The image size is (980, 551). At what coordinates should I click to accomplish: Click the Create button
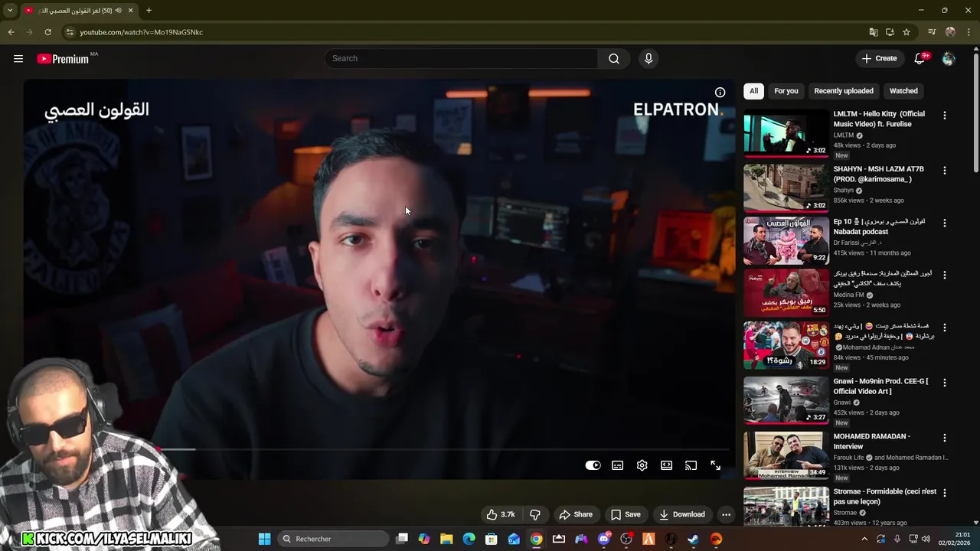point(880,59)
